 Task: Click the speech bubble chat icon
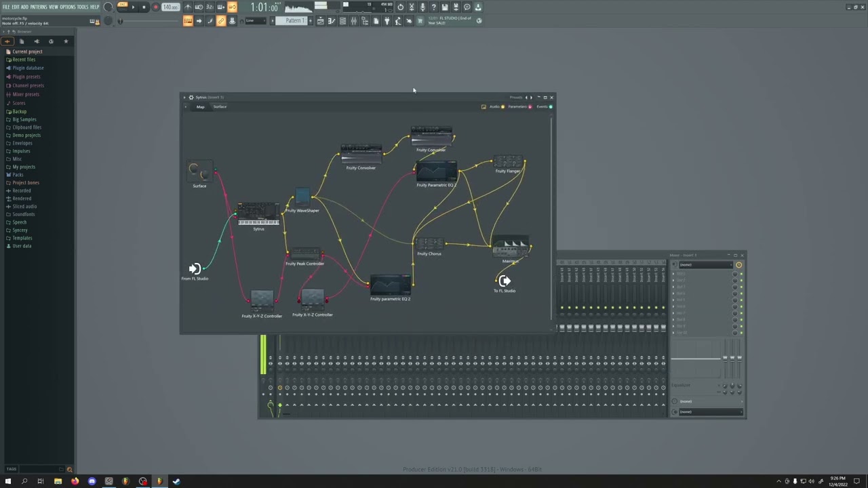point(467,7)
